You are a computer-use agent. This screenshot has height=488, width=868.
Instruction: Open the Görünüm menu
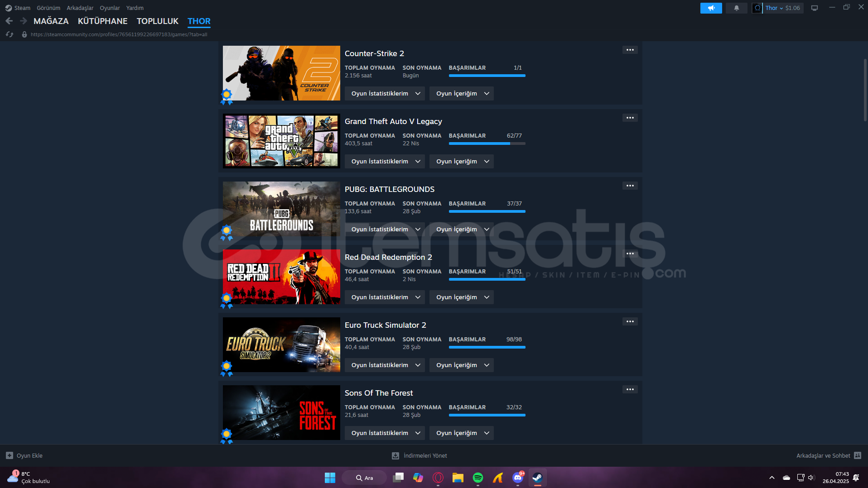pyautogui.click(x=48, y=8)
